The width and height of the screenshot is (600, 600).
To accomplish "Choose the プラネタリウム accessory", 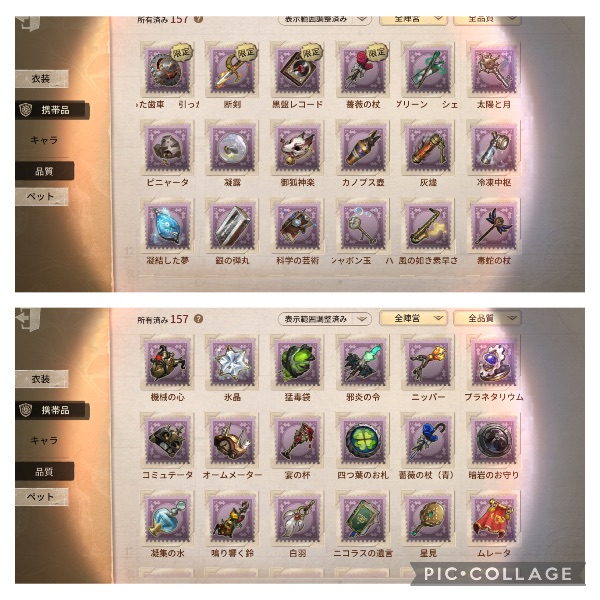I will coord(494,363).
